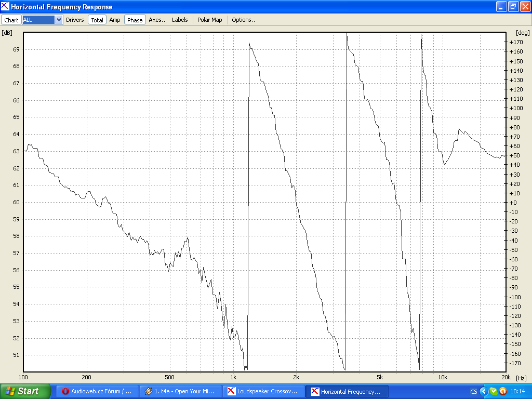
Task: Click the Labels toolbar item
Action: (x=180, y=20)
